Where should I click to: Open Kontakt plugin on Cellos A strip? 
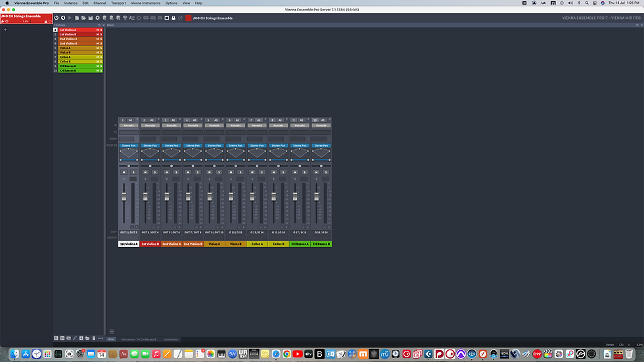257,125
